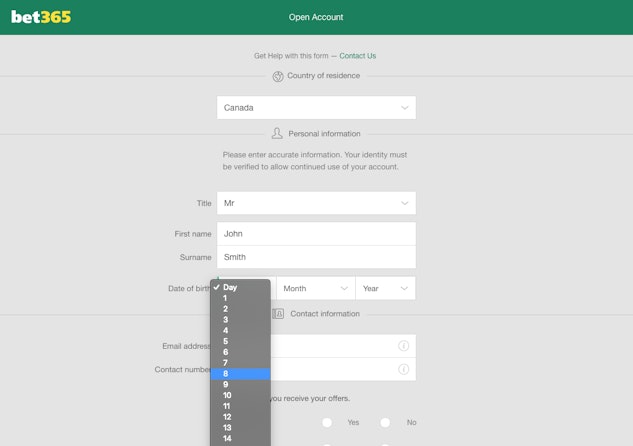The image size is (633, 446).
Task: Open the Canada country dropdown
Action: coord(316,108)
